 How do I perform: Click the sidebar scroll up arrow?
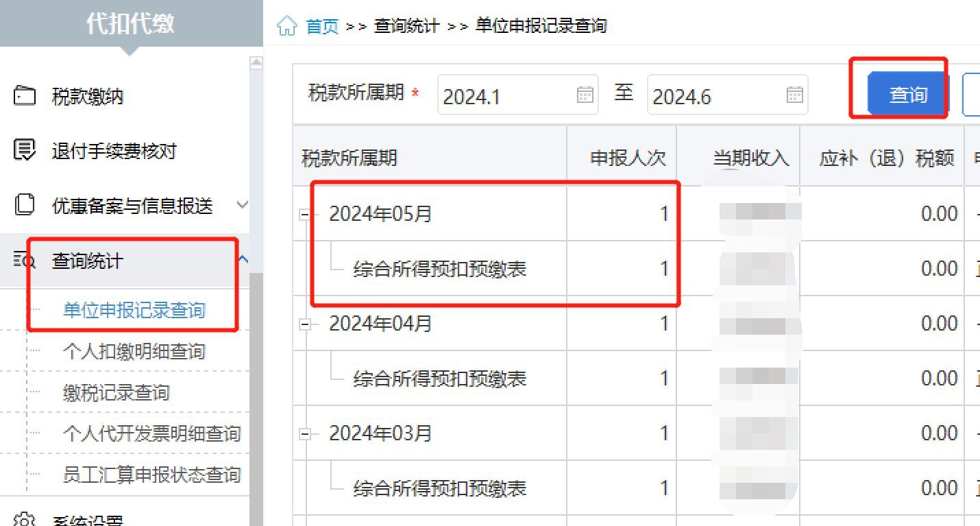point(256,63)
